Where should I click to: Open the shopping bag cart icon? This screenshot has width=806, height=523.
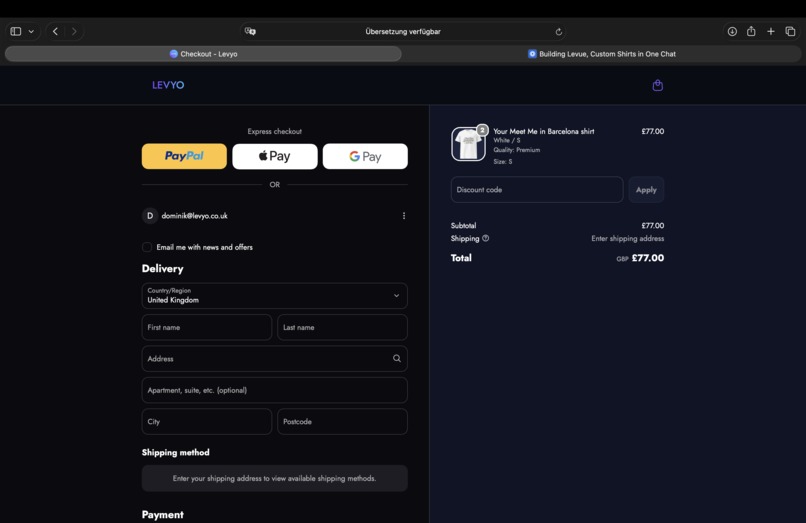657,85
